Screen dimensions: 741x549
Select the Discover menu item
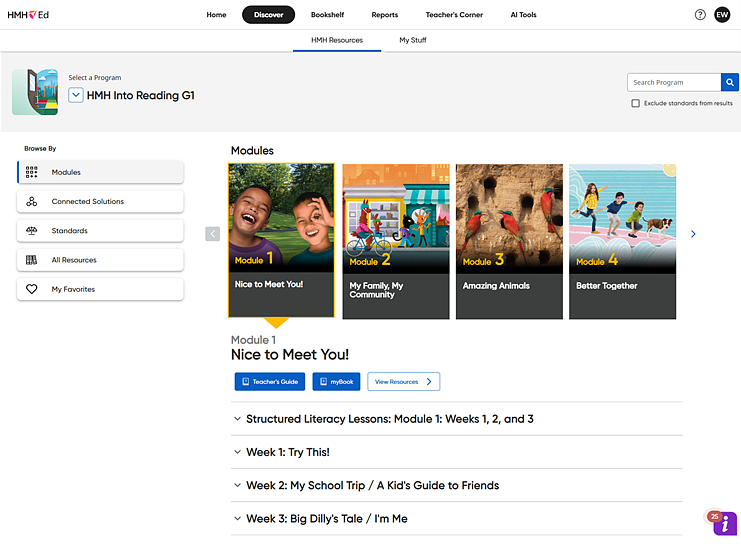[268, 15]
